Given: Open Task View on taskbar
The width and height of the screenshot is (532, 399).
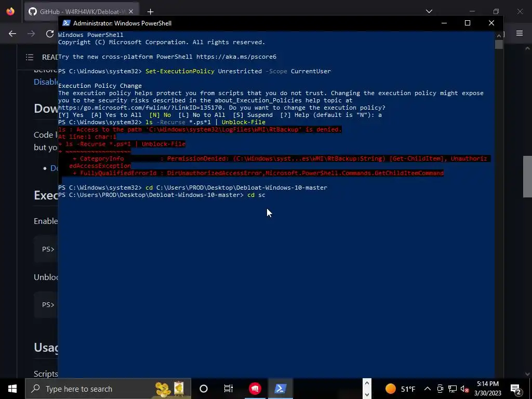Looking at the screenshot, I should [x=229, y=389].
